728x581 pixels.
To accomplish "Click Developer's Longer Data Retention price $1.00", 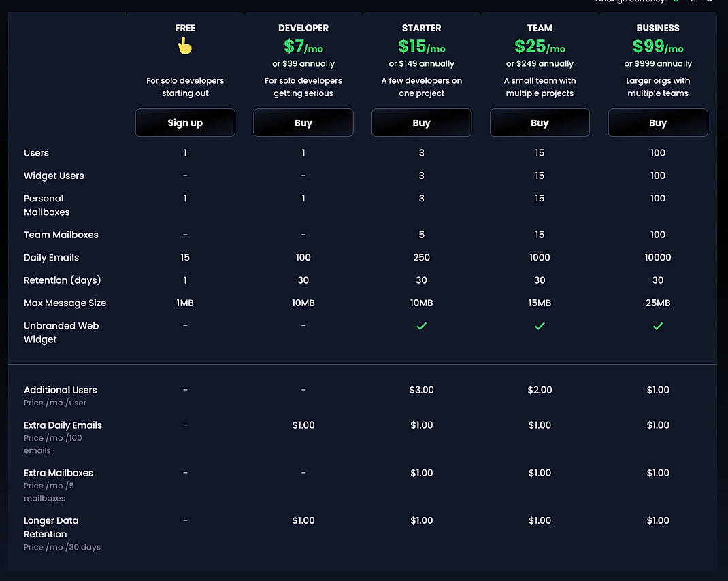I will click(303, 520).
